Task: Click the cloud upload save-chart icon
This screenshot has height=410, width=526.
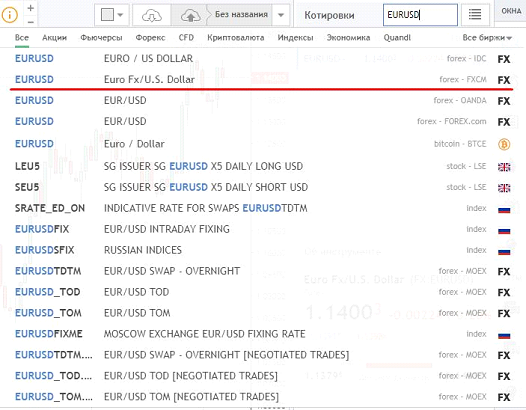Action: (190, 15)
